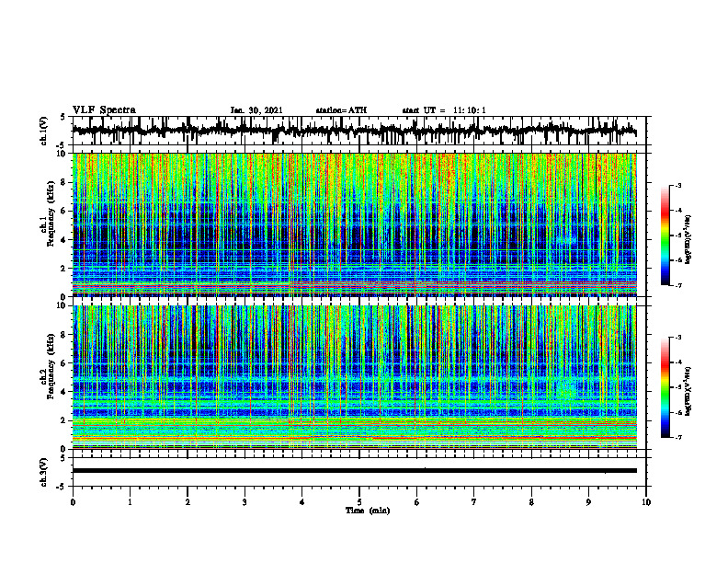Click the ch.2 spectrogram plot area
This screenshot has height=563, width=728.
point(354,377)
